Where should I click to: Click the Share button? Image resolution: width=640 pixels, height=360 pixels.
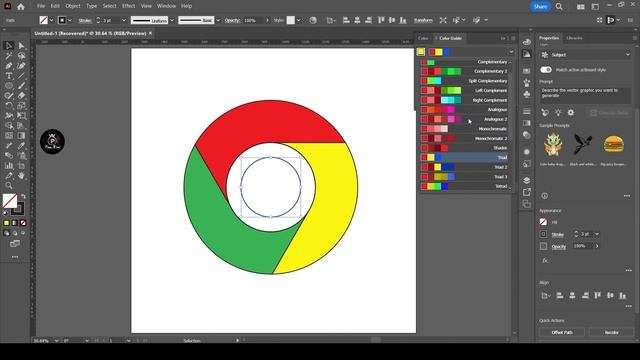540,7
